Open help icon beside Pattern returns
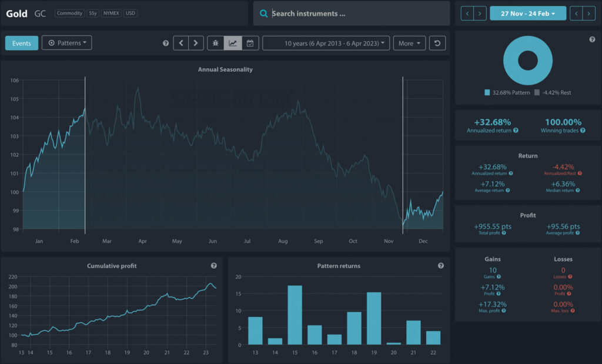602x364 pixels. click(x=441, y=266)
